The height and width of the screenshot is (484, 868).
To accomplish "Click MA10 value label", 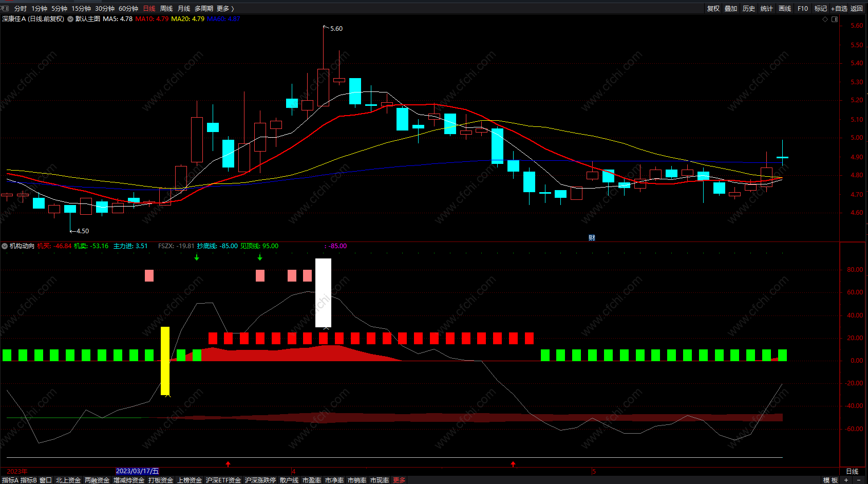I will click(x=152, y=19).
